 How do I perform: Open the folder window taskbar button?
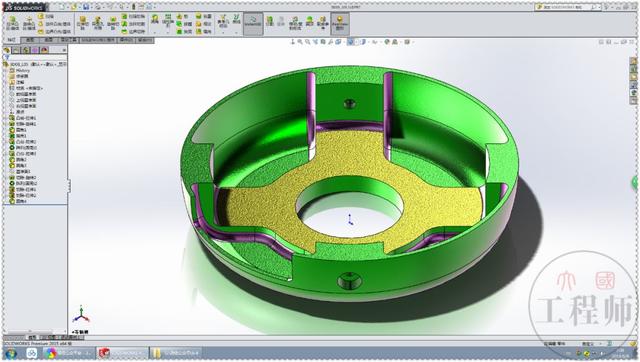tap(176, 353)
